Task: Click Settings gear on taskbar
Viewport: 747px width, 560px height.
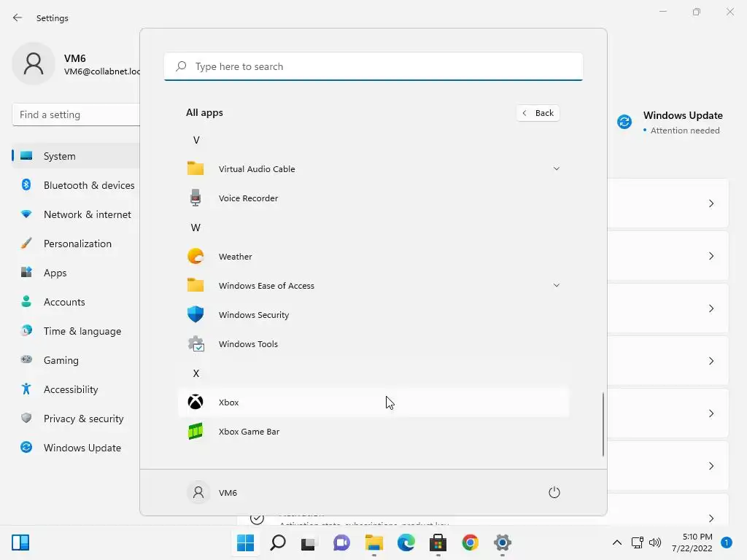Action: tap(502, 542)
